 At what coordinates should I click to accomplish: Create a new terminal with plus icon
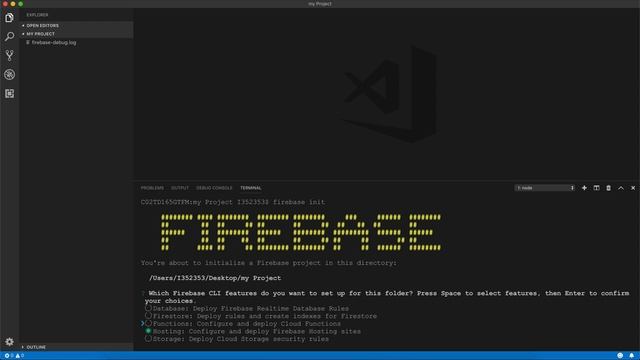(584, 188)
